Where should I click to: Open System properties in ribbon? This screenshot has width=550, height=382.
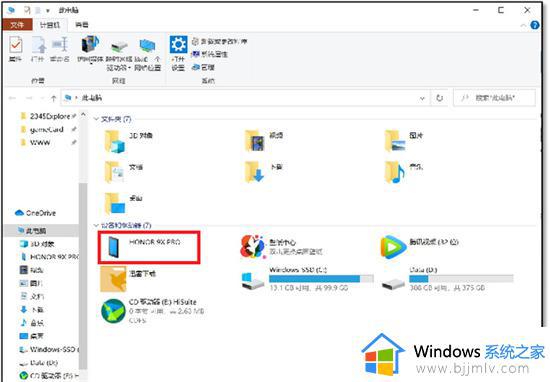pos(210,54)
